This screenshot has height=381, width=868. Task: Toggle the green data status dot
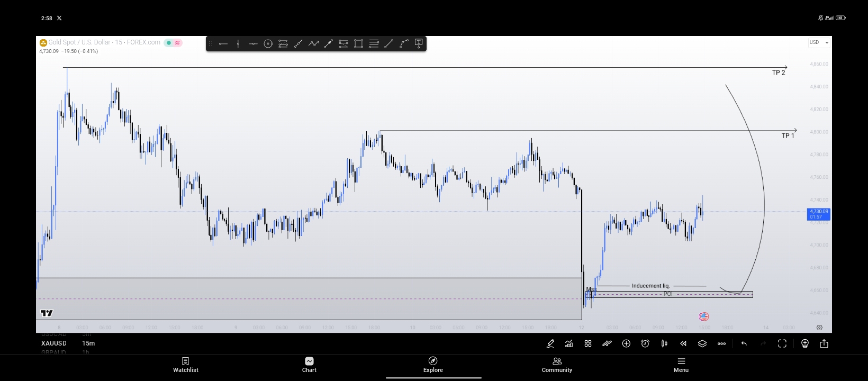pos(168,43)
